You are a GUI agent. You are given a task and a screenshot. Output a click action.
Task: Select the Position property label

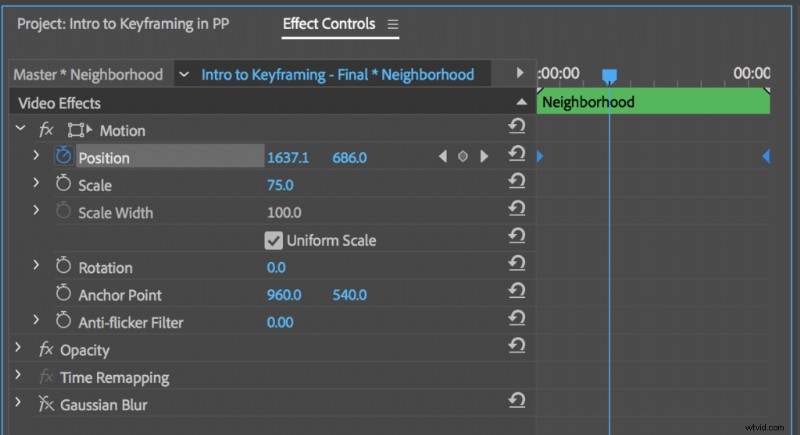(x=104, y=158)
